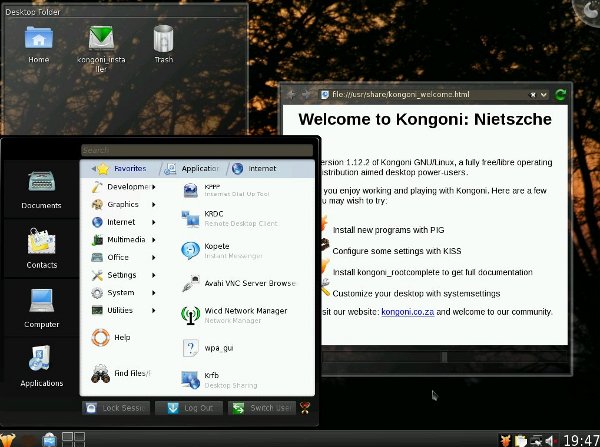The height and width of the screenshot is (447, 600).
Task: Open Contacts in the launcher sidebar
Action: coord(41,248)
